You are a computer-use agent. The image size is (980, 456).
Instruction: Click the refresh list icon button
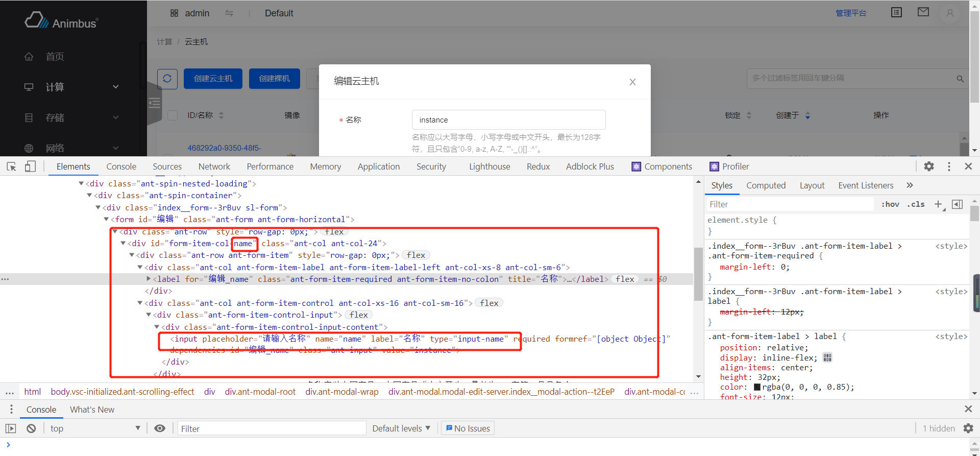[167, 79]
